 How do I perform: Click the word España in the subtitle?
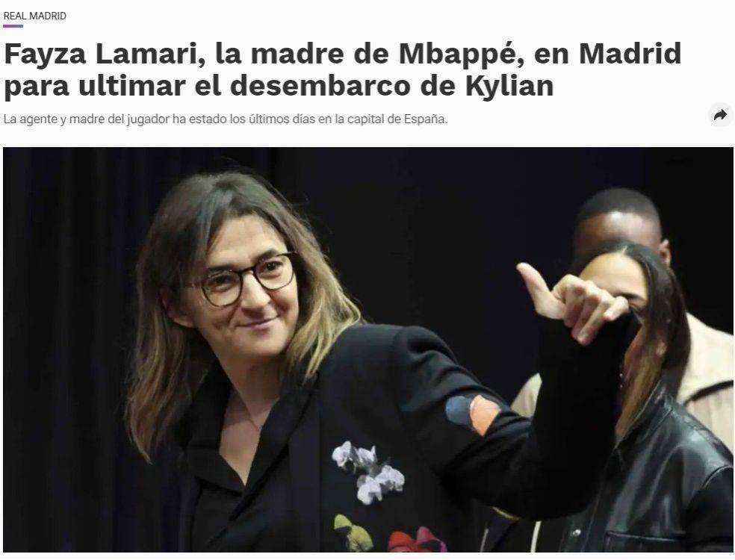pos(426,119)
